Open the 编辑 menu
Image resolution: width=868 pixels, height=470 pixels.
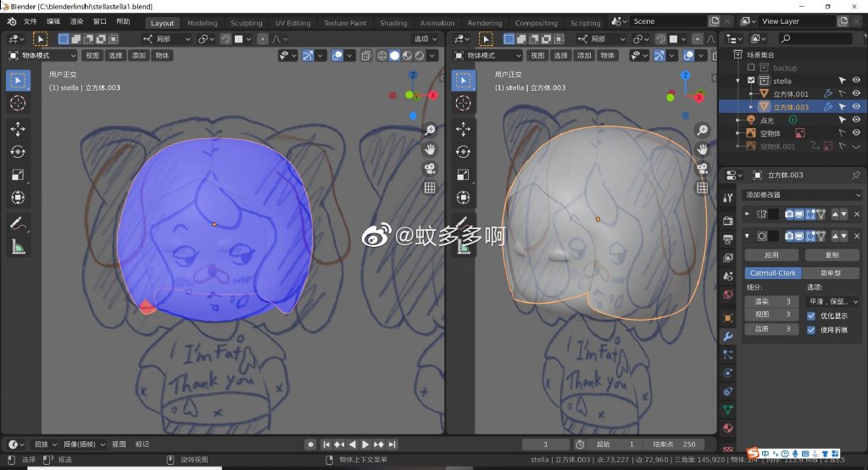point(53,21)
